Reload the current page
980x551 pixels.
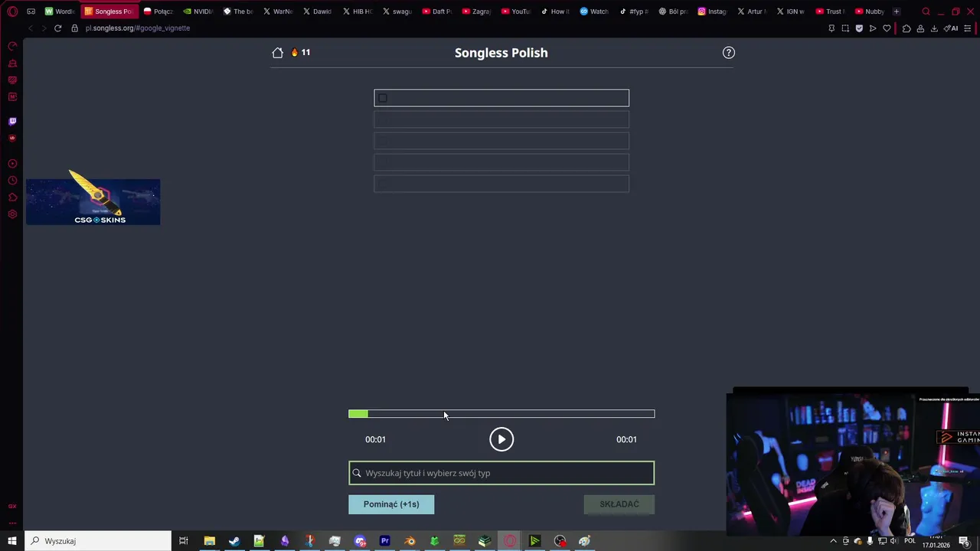57,28
